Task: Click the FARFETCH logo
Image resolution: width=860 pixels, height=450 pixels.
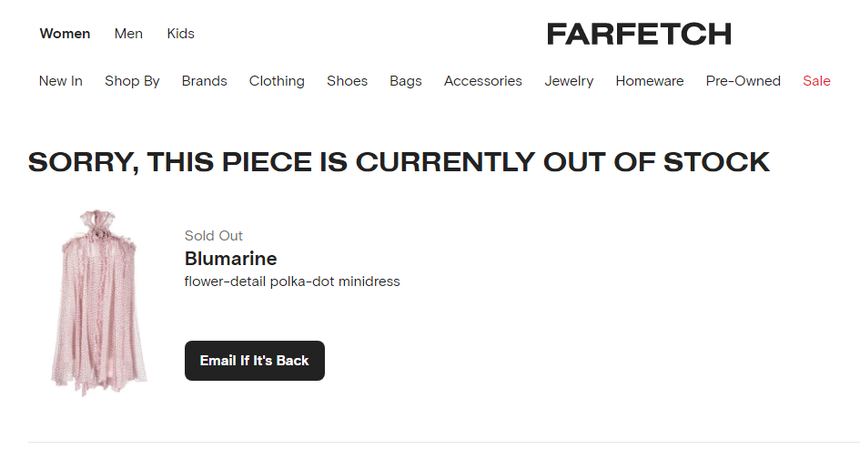Action: tap(639, 34)
